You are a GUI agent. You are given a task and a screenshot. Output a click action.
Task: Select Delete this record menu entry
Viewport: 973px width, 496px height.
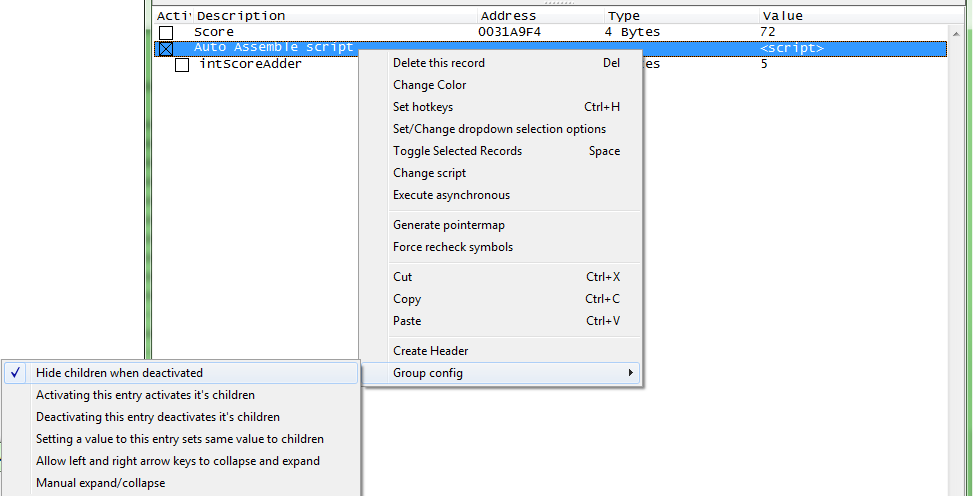pos(439,63)
